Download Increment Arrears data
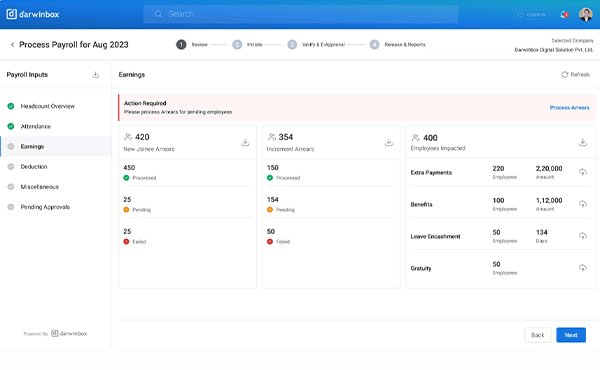 [x=389, y=143]
